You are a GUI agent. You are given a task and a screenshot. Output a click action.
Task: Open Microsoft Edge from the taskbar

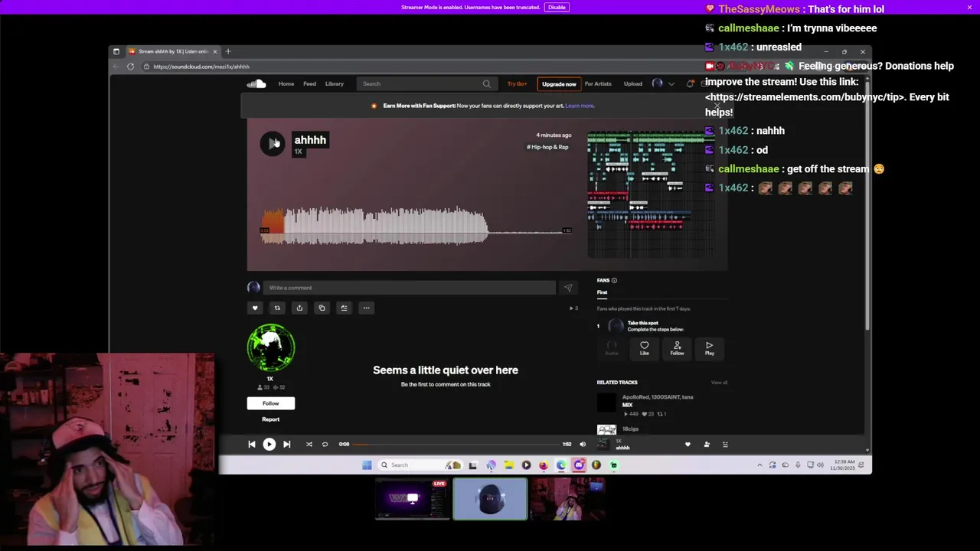(561, 465)
